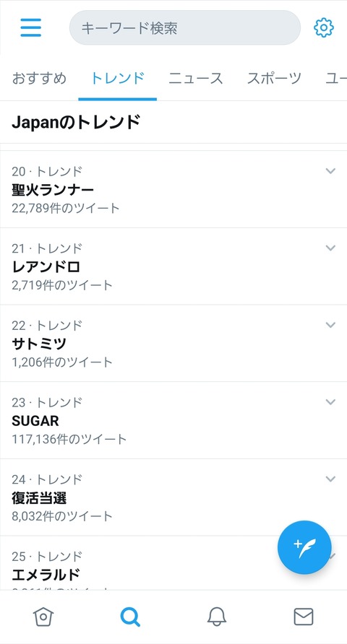
Task: Switch to the おすすめ tab
Action: pos(39,78)
